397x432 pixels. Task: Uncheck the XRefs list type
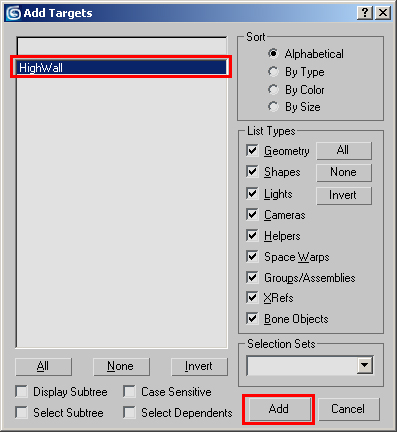coord(252,298)
